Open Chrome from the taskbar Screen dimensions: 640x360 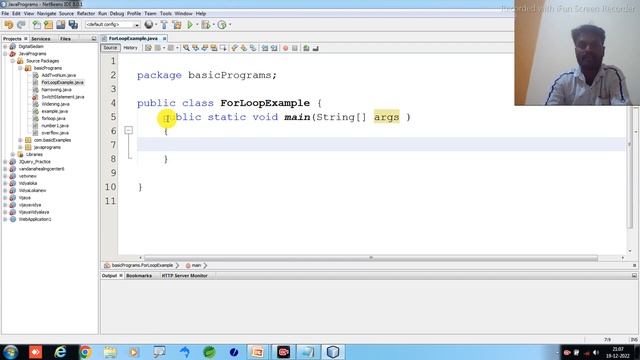click(x=85, y=352)
